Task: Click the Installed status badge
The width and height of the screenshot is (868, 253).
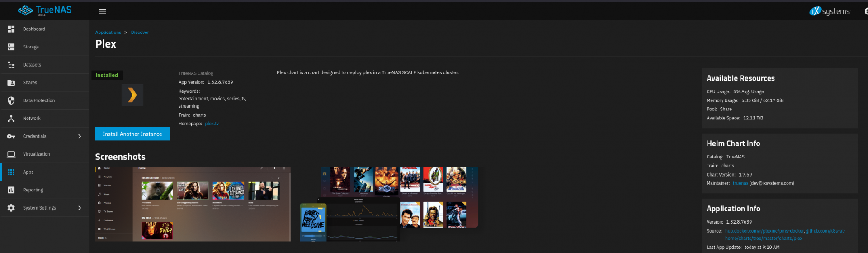Action: (x=107, y=75)
